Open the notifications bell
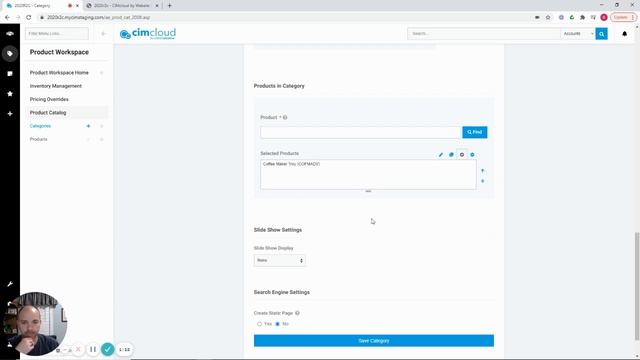The width and height of the screenshot is (640, 360). (624, 33)
